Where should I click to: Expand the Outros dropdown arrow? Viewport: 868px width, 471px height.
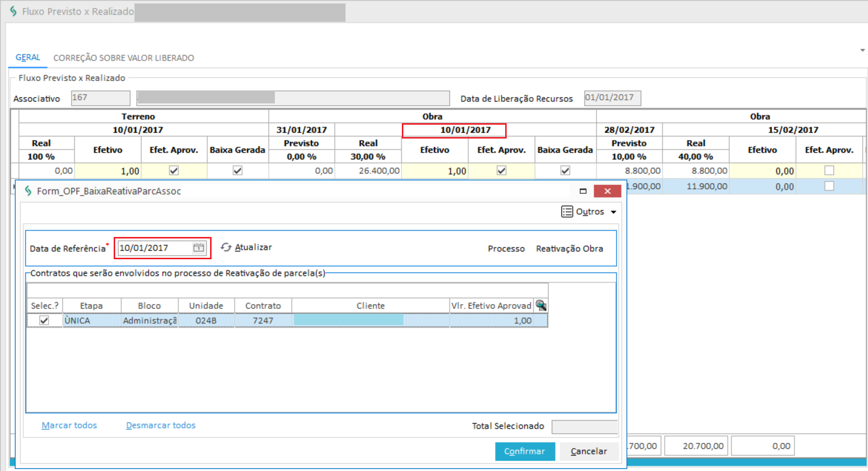[613, 212]
